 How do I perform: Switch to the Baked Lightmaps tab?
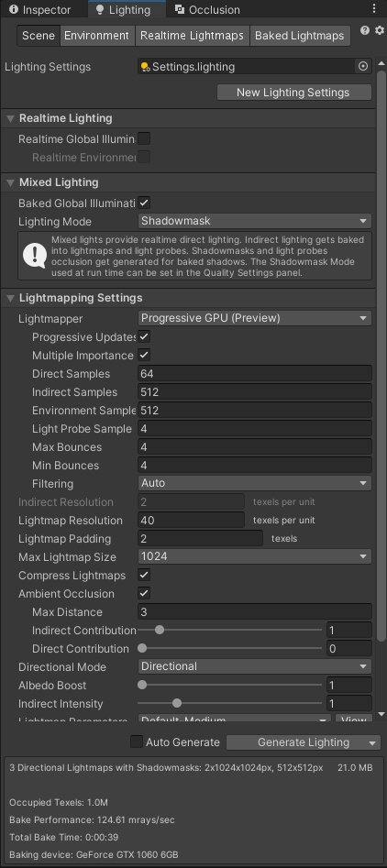tap(300, 36)
